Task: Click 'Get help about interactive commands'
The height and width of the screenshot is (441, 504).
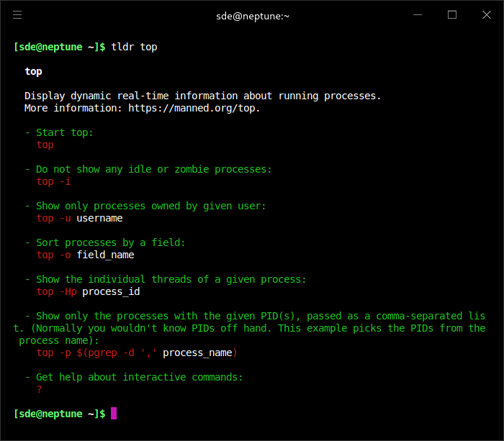Action: tap(140, 377)
